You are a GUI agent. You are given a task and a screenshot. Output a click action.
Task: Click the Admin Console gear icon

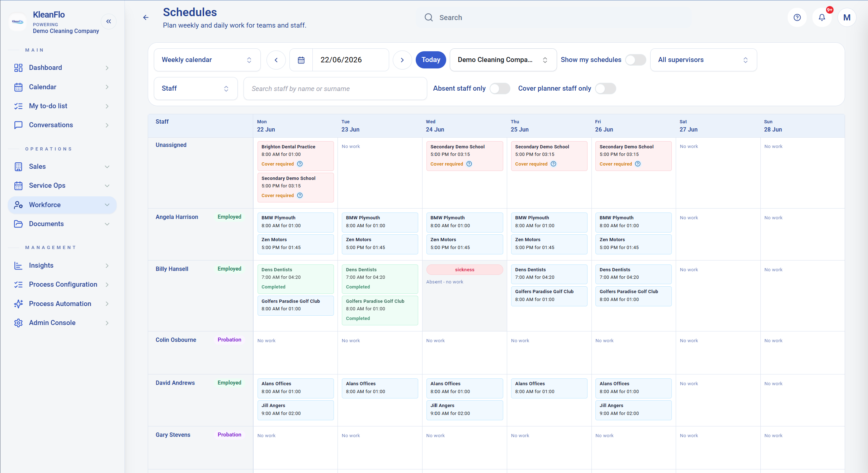pos(18,323)
